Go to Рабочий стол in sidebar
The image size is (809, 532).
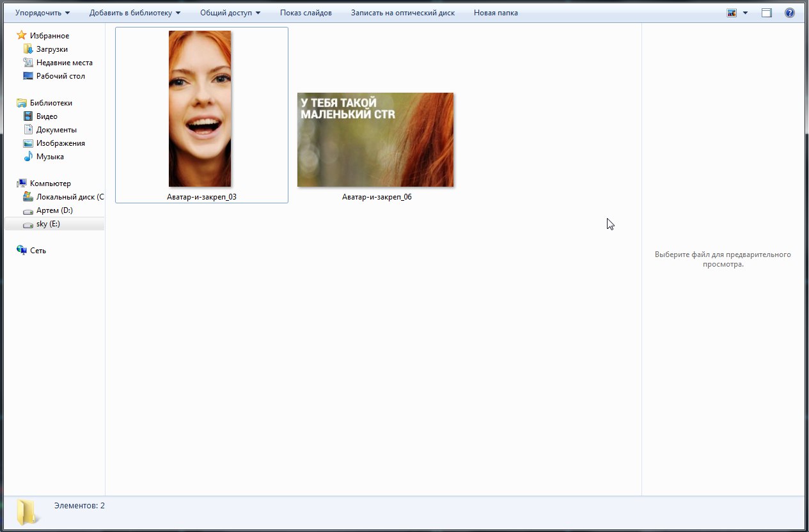pyautogui.click(x=60, y=76)
